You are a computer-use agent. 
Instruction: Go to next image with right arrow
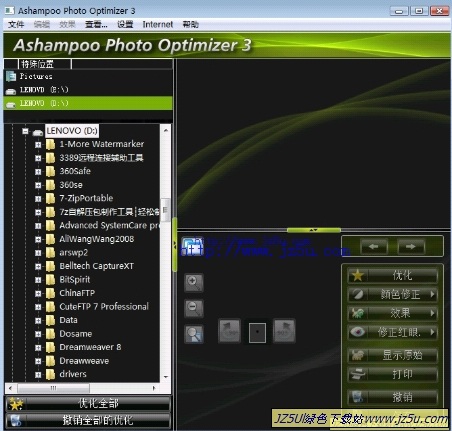click(411, 247)
